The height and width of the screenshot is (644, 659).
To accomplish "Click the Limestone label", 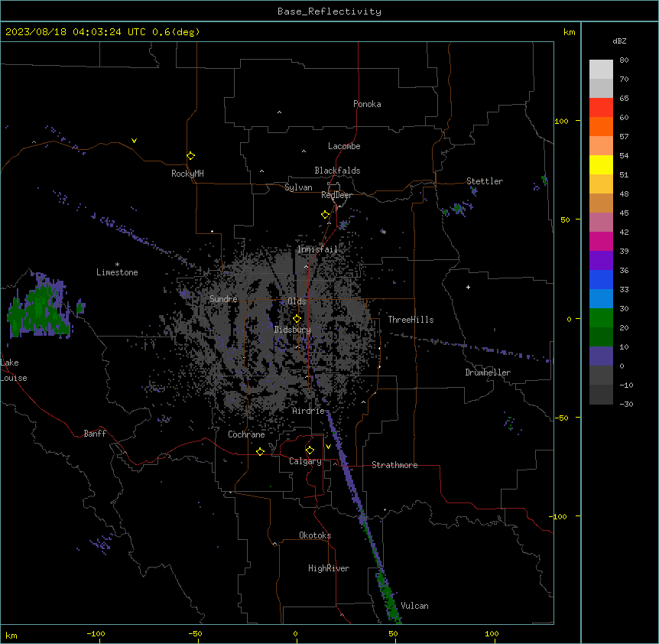I will [x=117, y=272].
